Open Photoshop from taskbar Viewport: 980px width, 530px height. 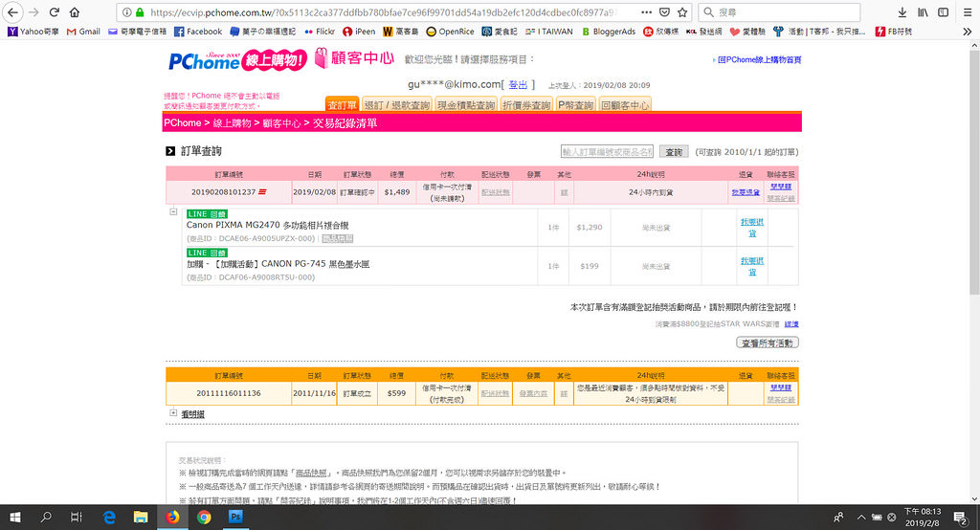click(x=235, y=517)
